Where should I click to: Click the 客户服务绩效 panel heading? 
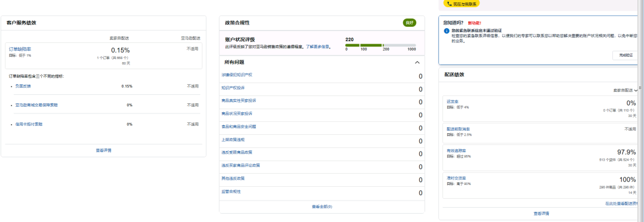pos(21,23)
